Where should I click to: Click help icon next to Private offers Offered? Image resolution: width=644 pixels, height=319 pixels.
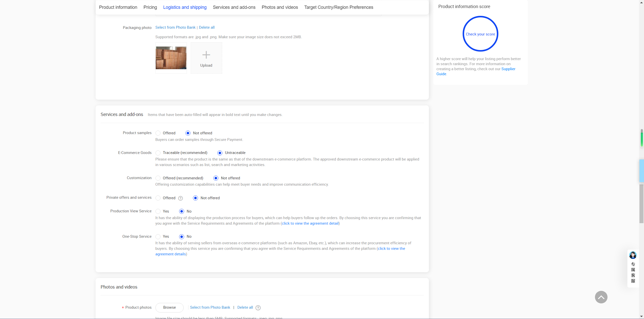[180, 198]
